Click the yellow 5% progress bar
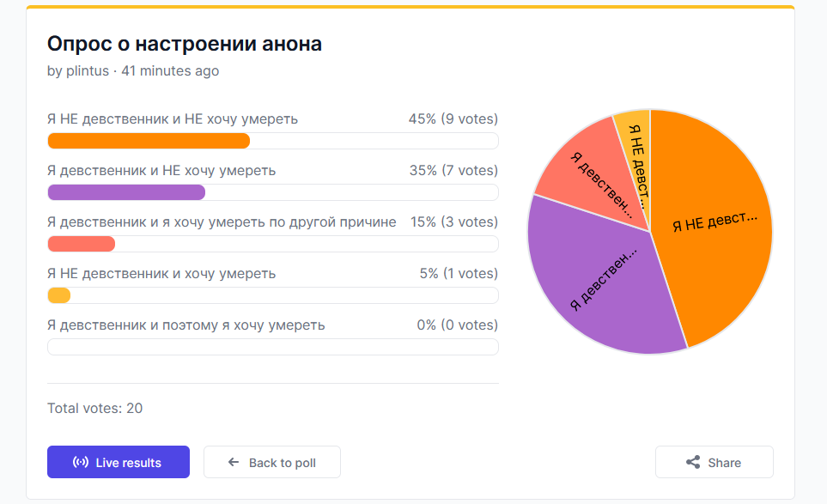The image size is (827, 504). point(59,295)
